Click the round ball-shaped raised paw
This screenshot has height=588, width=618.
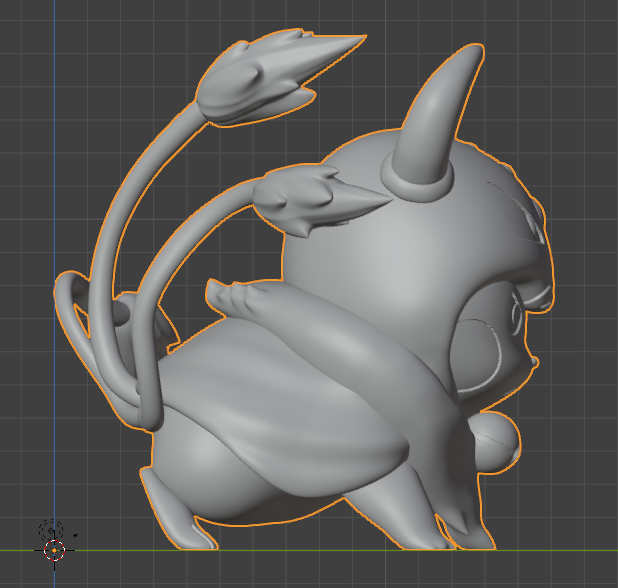[495, 440]
